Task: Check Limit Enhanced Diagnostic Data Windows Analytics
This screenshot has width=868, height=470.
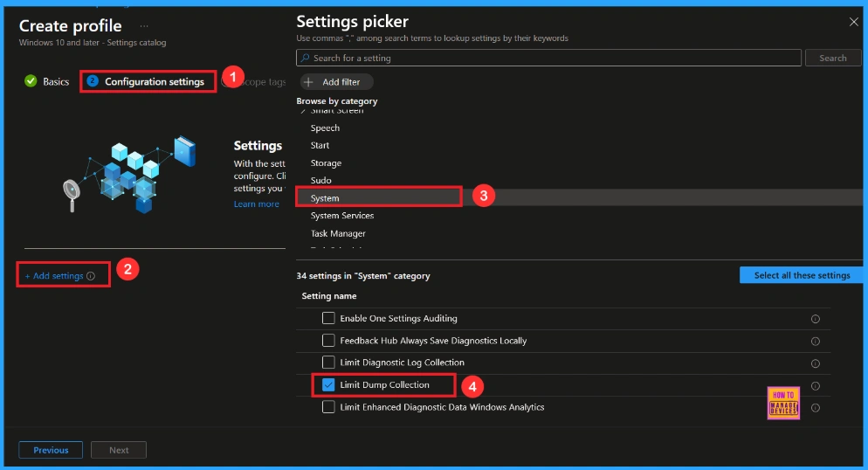Action: (x=328, y=407)
